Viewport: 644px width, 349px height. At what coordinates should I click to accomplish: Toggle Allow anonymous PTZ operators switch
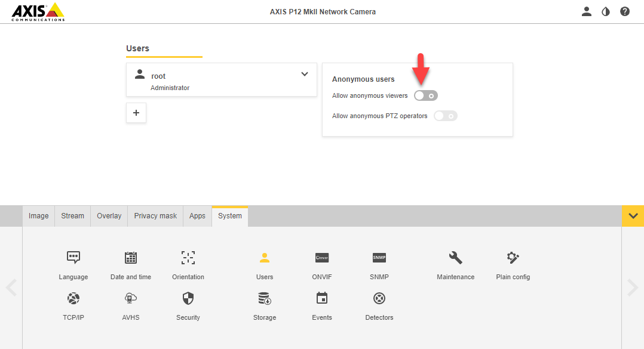[445, 116]
